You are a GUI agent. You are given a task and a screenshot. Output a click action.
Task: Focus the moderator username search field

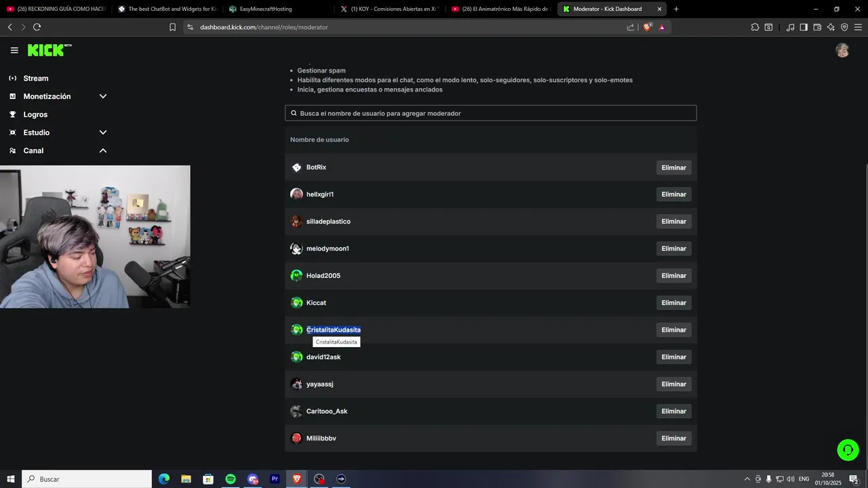pyautogui.click(x=490, y=113)
